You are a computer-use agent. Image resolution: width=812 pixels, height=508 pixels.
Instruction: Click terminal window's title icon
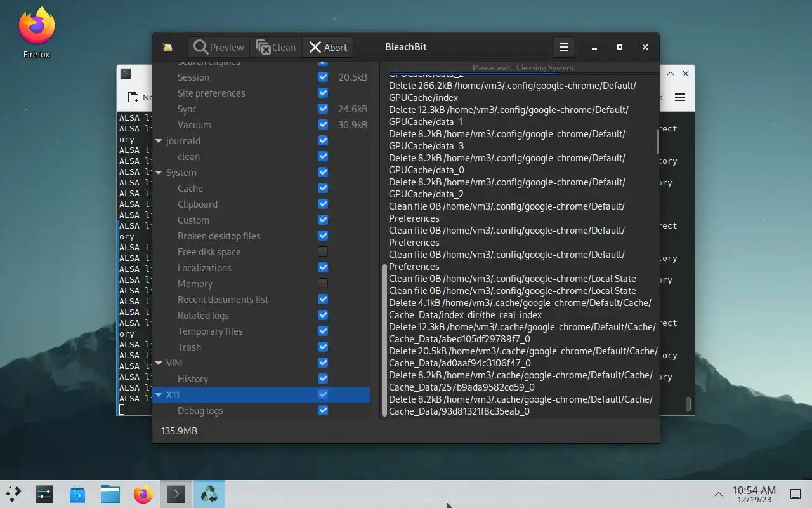126,74
